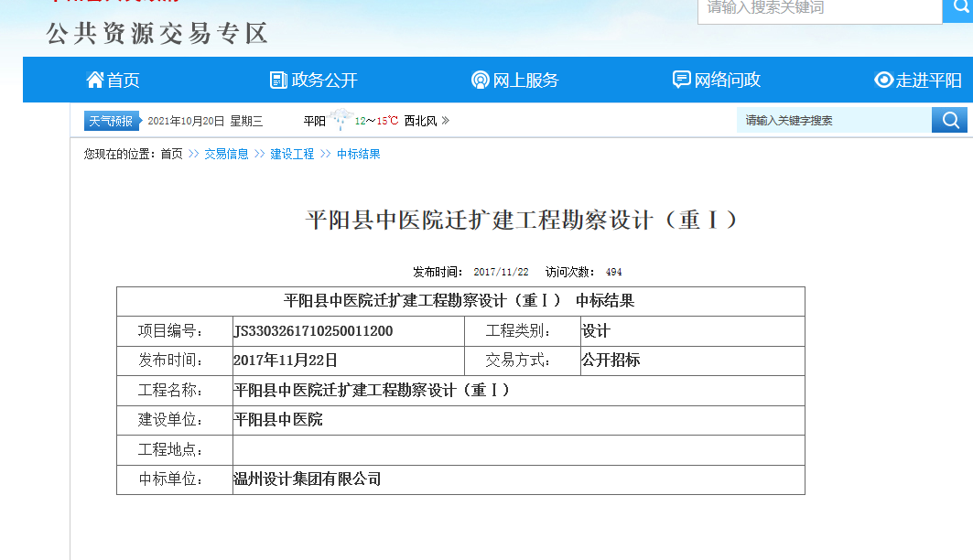Click the 中标结果 breadcrumb link
This screenshot has width=973, height=560.
point(359,154)
